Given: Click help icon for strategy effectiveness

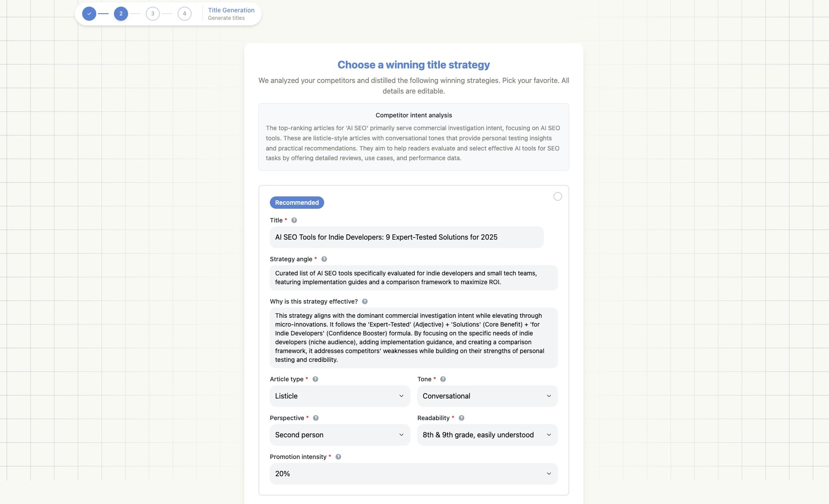Looking at the screenshot, I should click(x=365, y=301).
